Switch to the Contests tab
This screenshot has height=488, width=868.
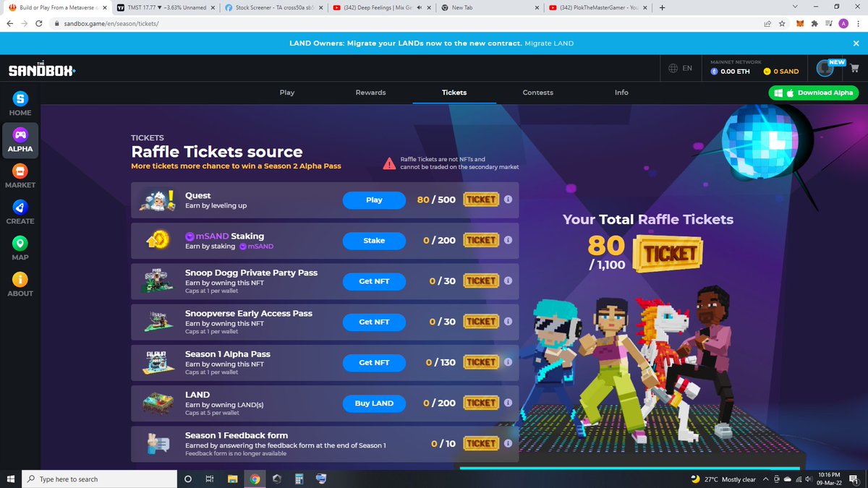tap(538, 93)
